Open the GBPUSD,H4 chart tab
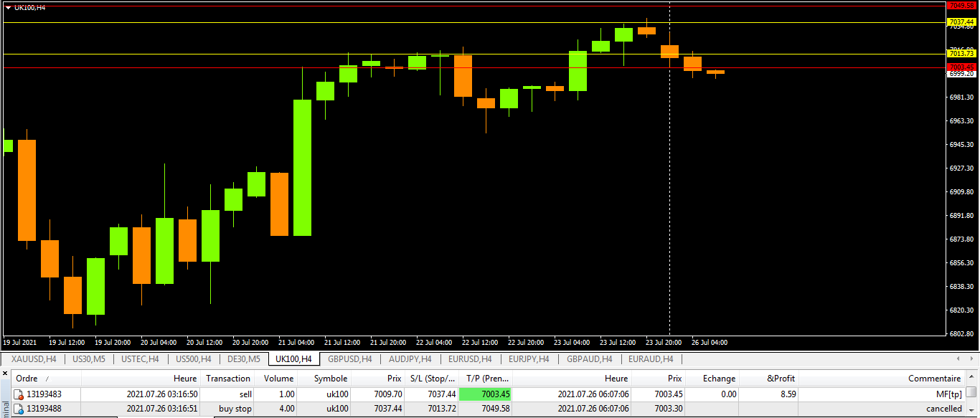This screenshot has width=980, height=418. click(x=349, y=359)
